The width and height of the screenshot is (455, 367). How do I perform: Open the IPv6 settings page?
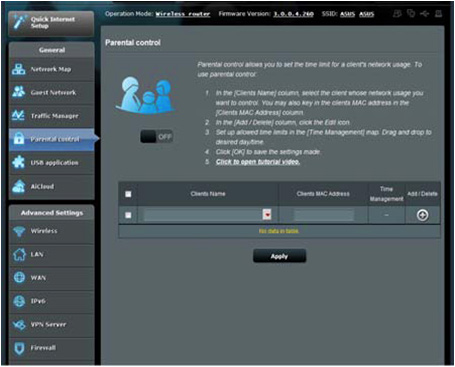click(51, 301)
